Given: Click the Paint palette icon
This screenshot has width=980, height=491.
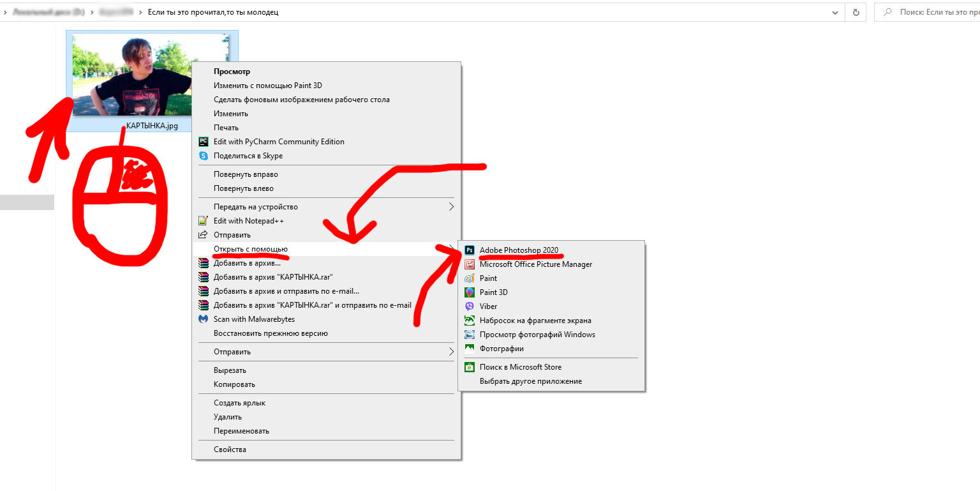Looking at the screenshot, I should tap(470, 278).
